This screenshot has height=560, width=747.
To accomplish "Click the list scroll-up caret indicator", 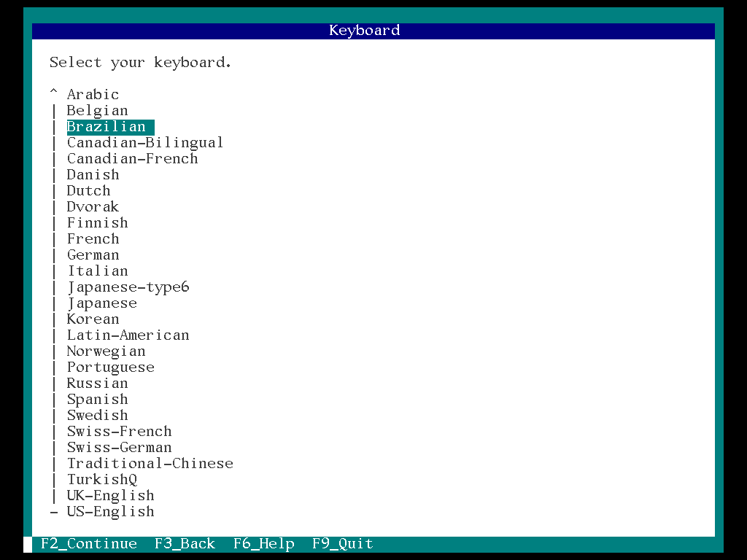I will click(x=54, y=91).
